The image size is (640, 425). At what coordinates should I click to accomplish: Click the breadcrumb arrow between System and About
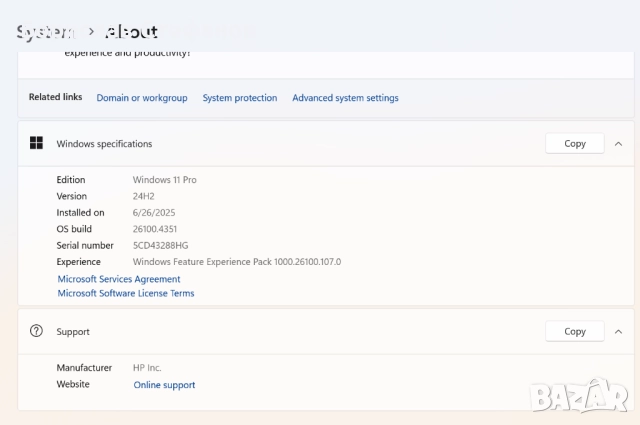[91, 31]
